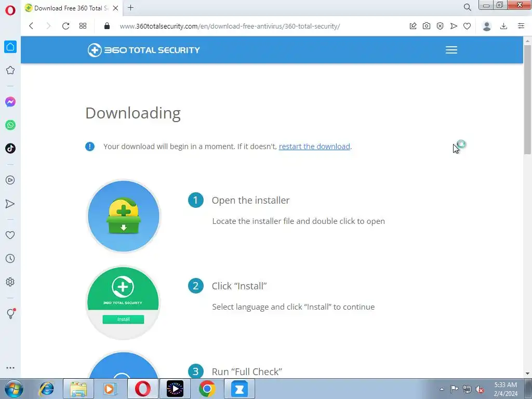Launch Internet Explorer from the taskbar
The image size is (532, 399).
click(46, 389)
